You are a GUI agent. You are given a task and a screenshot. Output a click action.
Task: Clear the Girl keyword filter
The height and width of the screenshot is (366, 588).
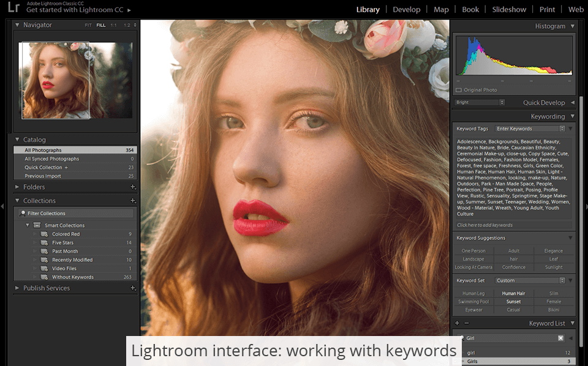(x=560, y=338)
